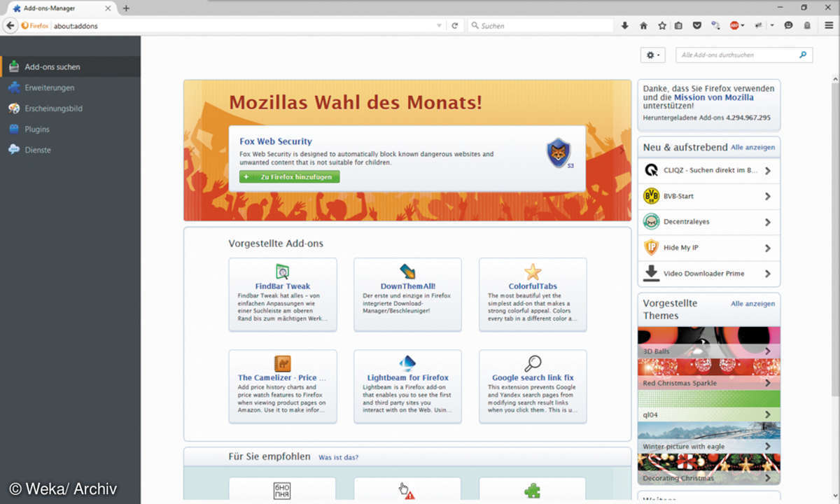Open 'Plugins' category in sidebar
The height and width of the screenshot is (504, 840).
(70, 129)
